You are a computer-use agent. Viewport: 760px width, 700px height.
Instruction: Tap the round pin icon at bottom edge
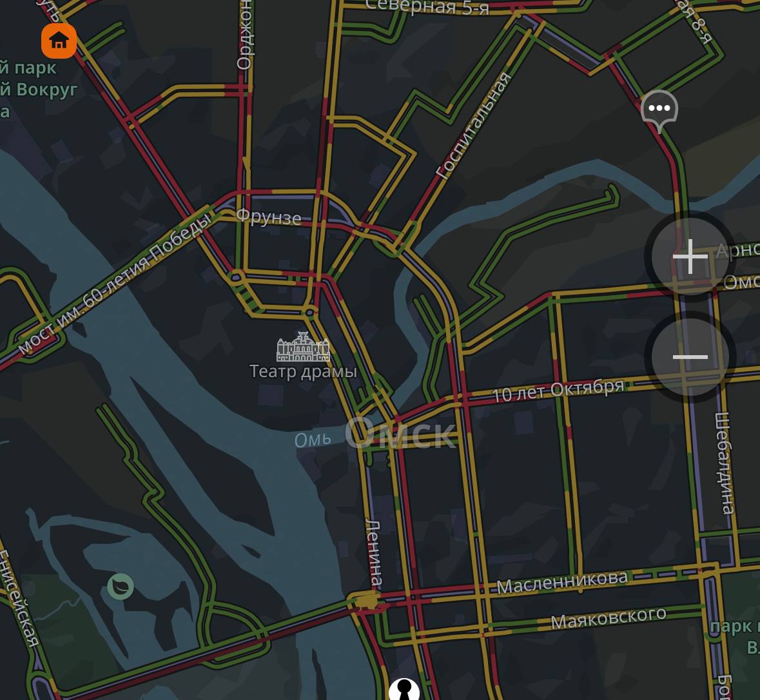[404, 689]
